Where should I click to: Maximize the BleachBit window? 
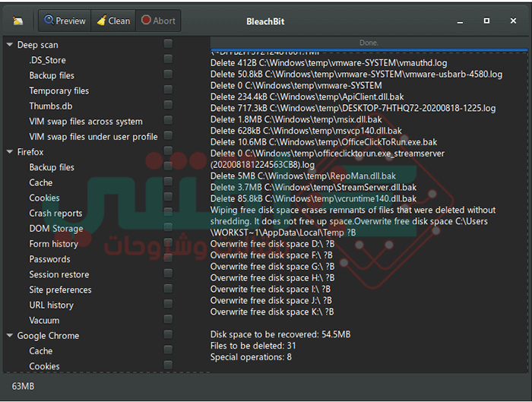(x=486, y=21)
